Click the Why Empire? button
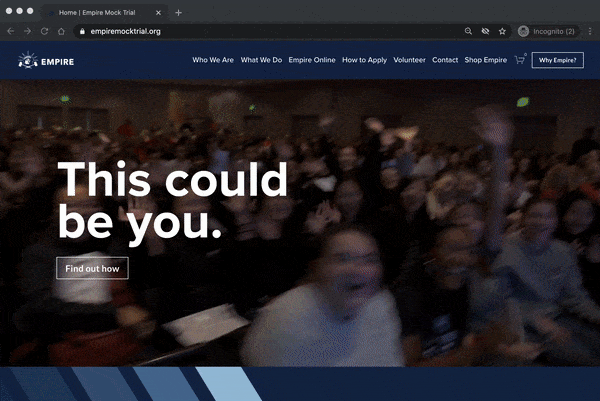This screenshot has width=600, height=401. click(x=558, y=60)
